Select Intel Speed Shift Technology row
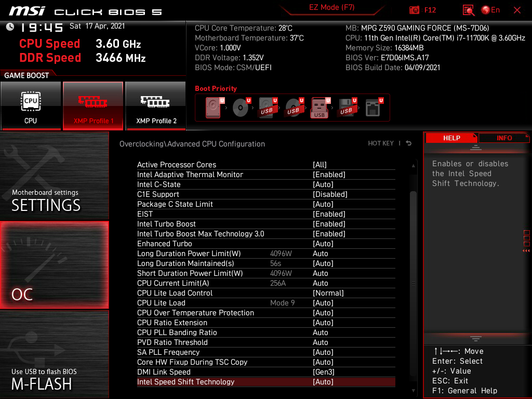 [x=266, y=382]
